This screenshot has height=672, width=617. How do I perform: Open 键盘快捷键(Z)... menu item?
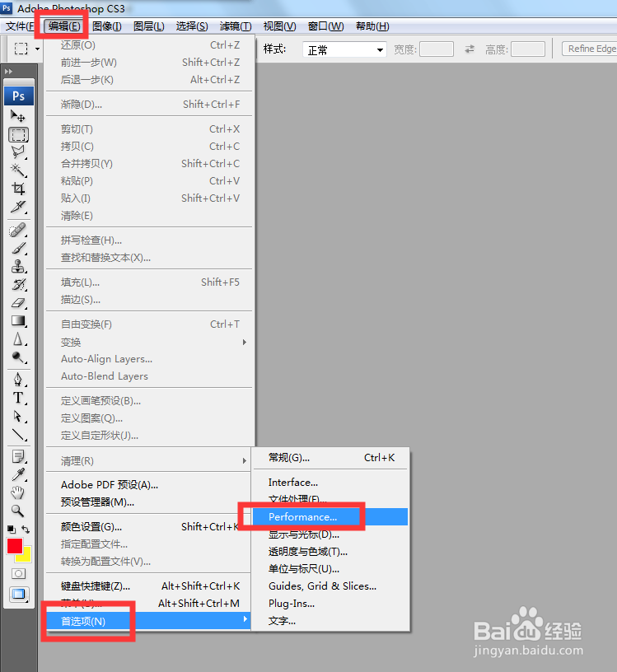[148, 586]
